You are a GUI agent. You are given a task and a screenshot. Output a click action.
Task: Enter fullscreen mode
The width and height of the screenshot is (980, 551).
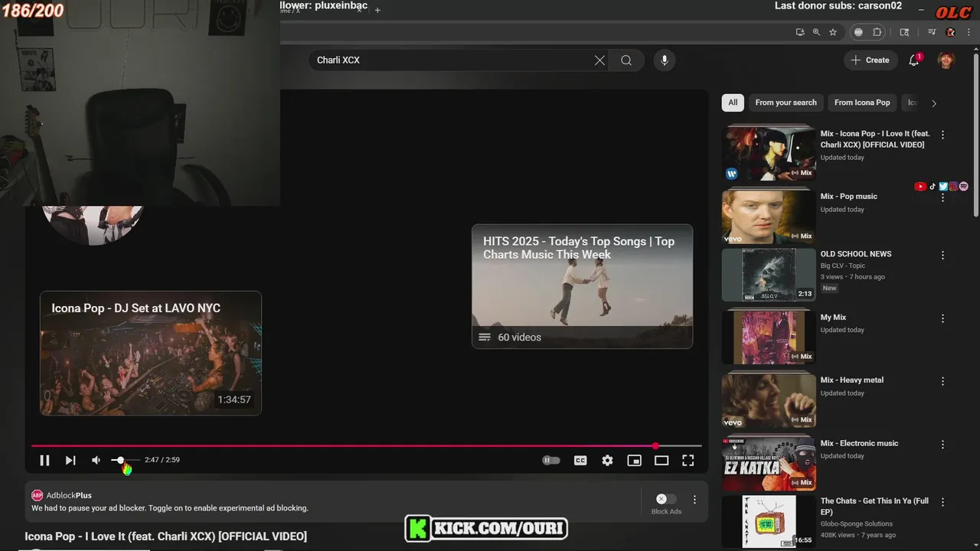(x=688, y=460)
